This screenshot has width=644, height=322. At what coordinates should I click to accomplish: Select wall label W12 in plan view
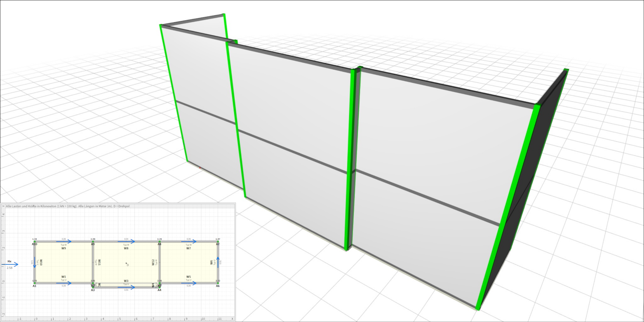153,262
